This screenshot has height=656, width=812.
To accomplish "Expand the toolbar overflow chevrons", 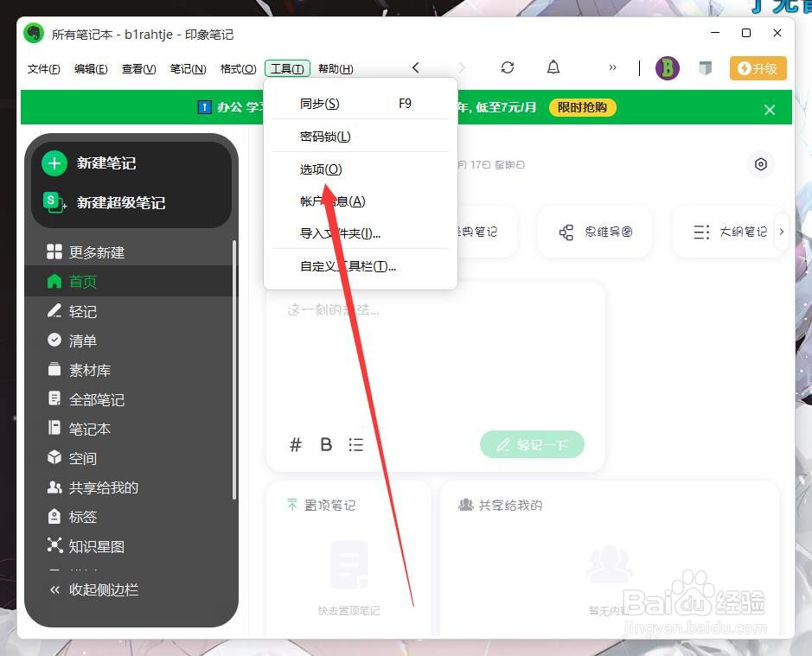I will 612,67.
